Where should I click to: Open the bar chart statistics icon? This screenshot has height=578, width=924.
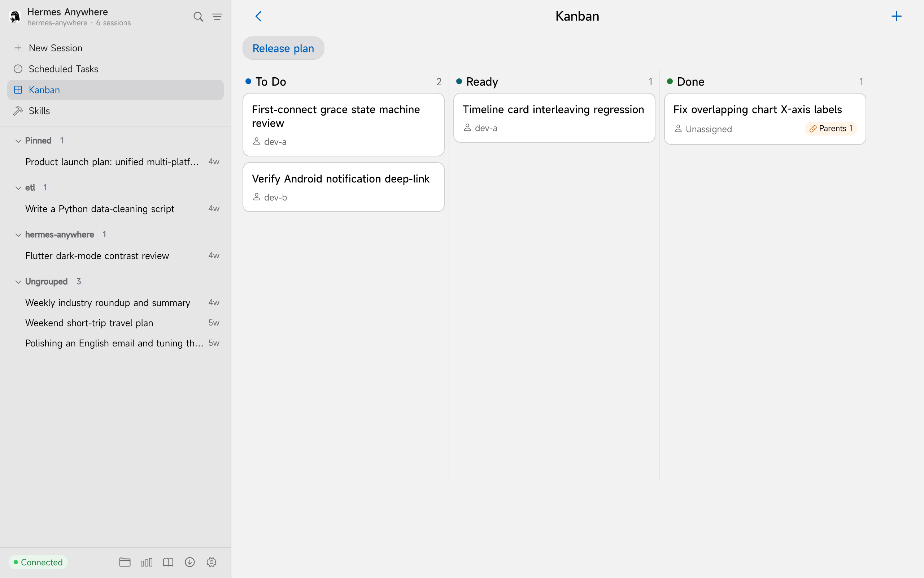tap(147, 562)
